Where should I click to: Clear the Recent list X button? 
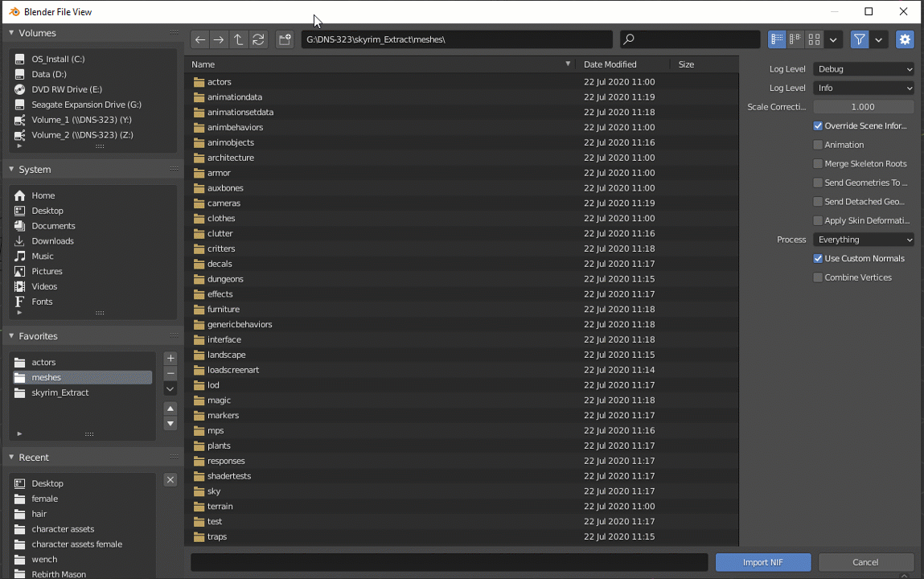click(x=170, y=479)
